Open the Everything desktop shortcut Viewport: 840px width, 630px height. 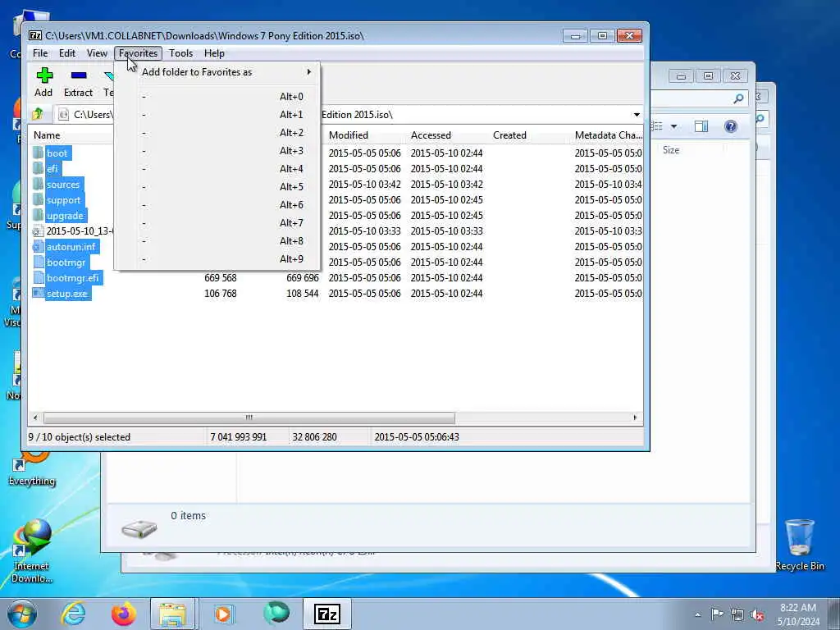(x=32, y=468)
